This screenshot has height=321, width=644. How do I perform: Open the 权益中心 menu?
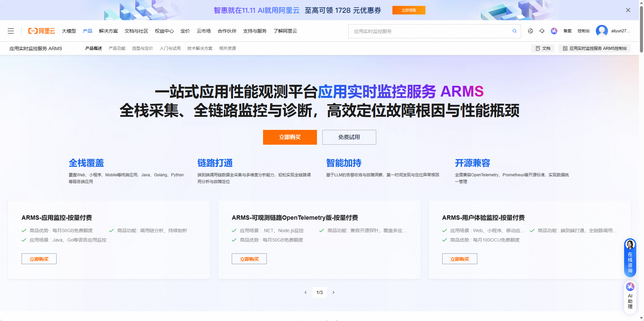point(164,31)
